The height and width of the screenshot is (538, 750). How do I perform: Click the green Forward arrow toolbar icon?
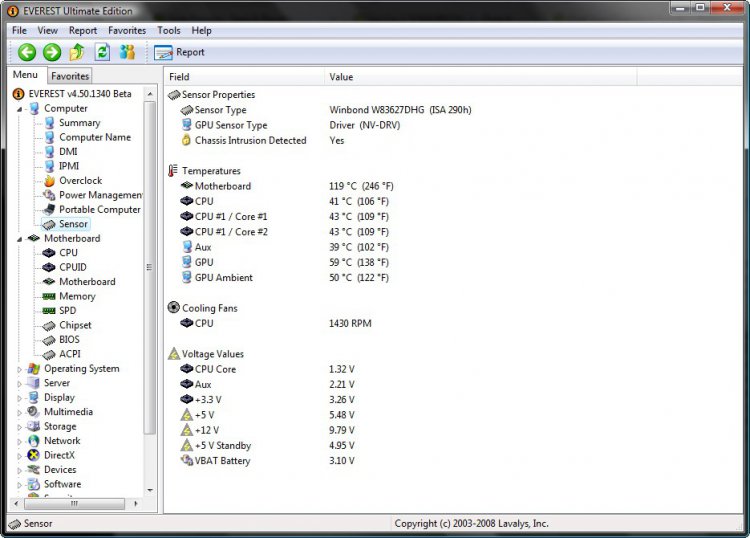click(52, 52)
